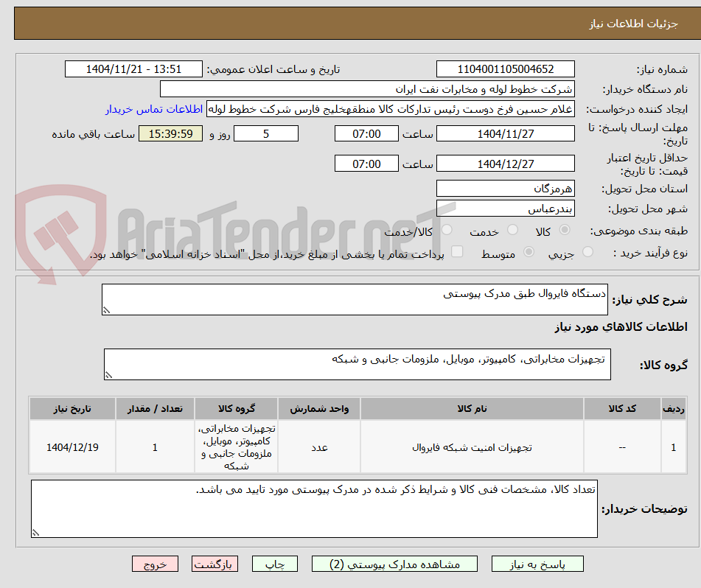Click the city field بندرعباس
Screen dimensions: 701x588
coord(505,209)
